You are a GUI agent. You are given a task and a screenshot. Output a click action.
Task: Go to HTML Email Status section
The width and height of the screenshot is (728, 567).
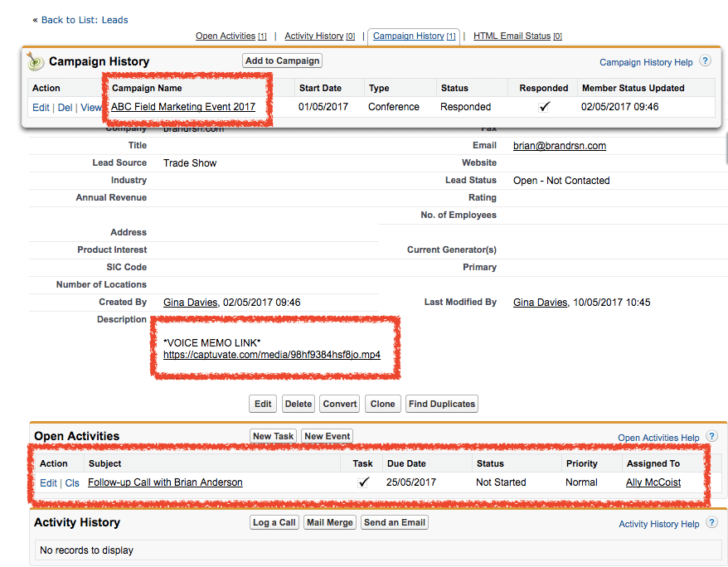[x=512, y=36]
